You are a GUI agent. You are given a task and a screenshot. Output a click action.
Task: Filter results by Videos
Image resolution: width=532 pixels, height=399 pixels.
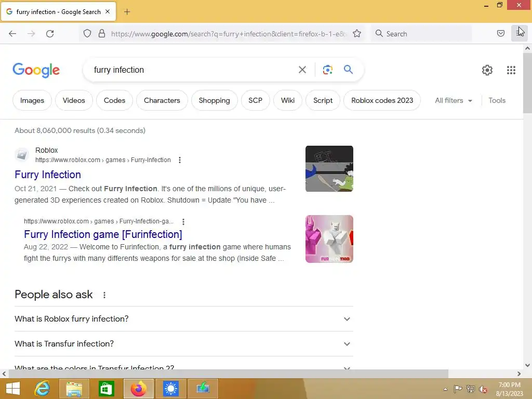coord(74,100)
